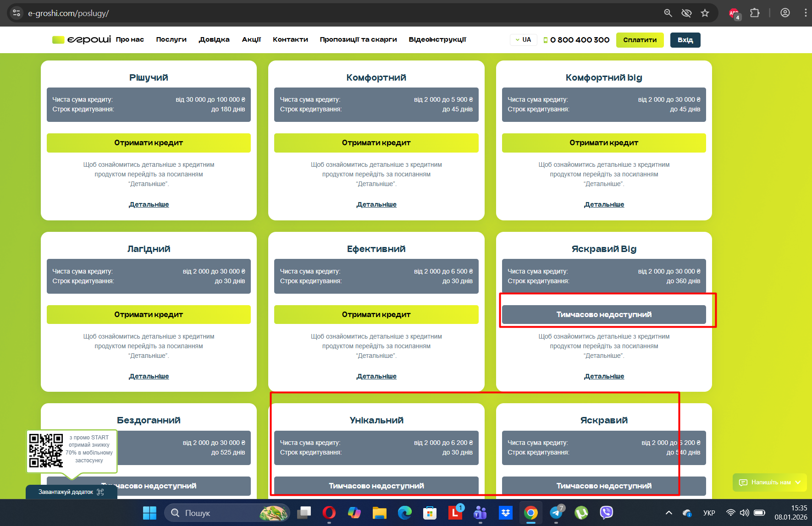
Task: Switch to Google Chrome in taskbar
Action: coord(531,513)
